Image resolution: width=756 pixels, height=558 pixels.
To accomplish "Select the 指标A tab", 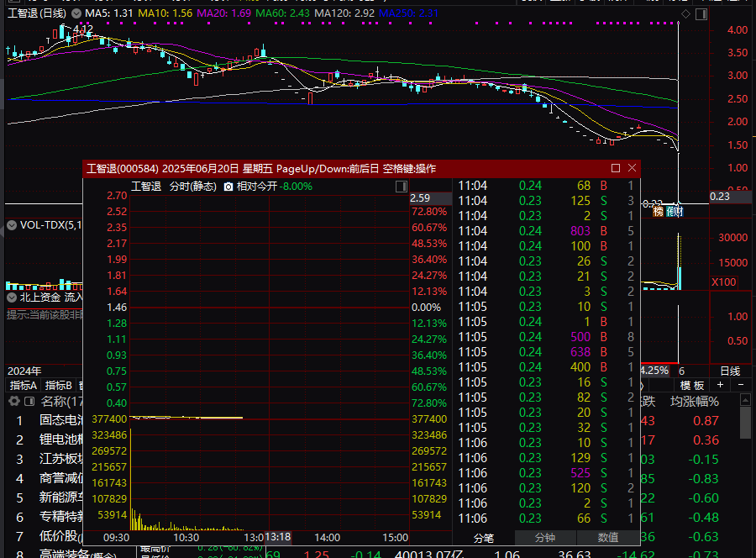I will 23,385.
